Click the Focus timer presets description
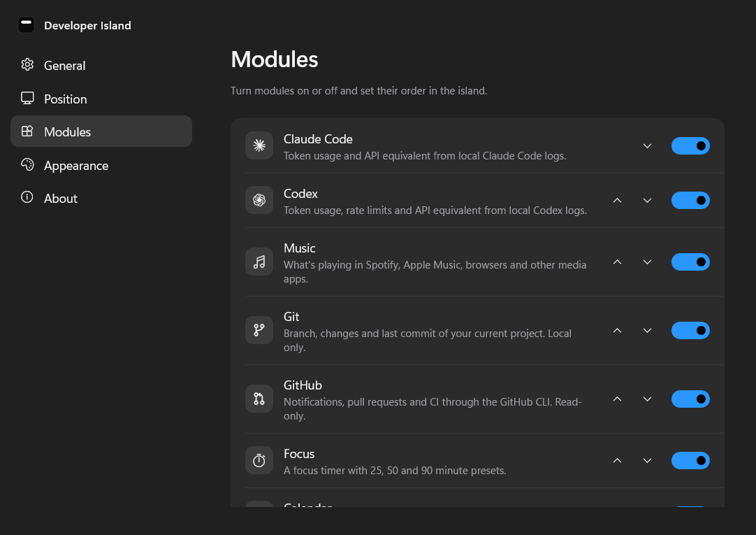 click(395, 471)
